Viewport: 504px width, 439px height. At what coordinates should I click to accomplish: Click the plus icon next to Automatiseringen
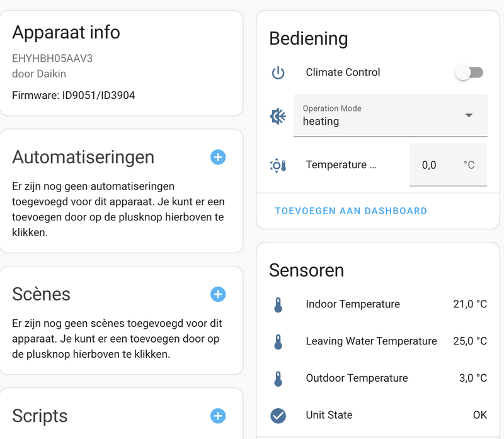[218, 157]
